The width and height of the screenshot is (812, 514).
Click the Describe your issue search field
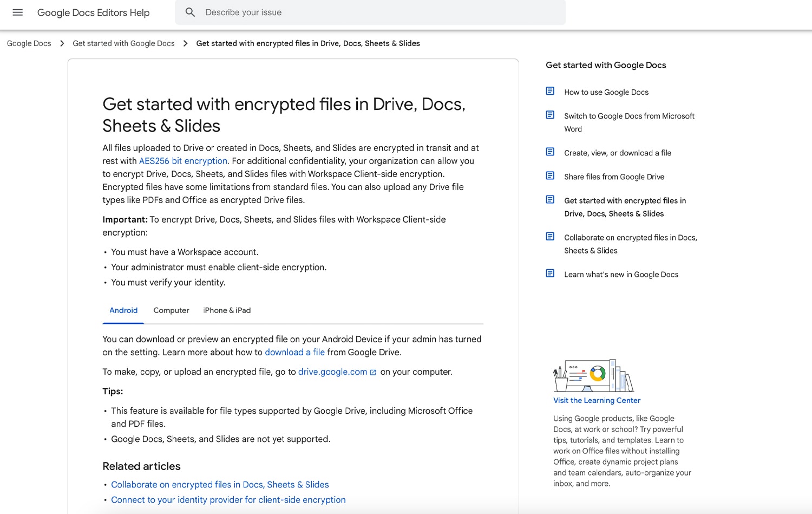pyautogui.click(x=325, y=12)
